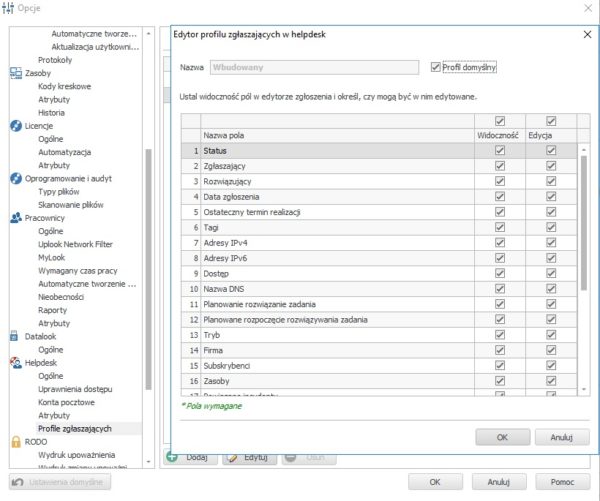Open Raporty under Pracownicy
This screenshot has height=501, width=600.
52,310
